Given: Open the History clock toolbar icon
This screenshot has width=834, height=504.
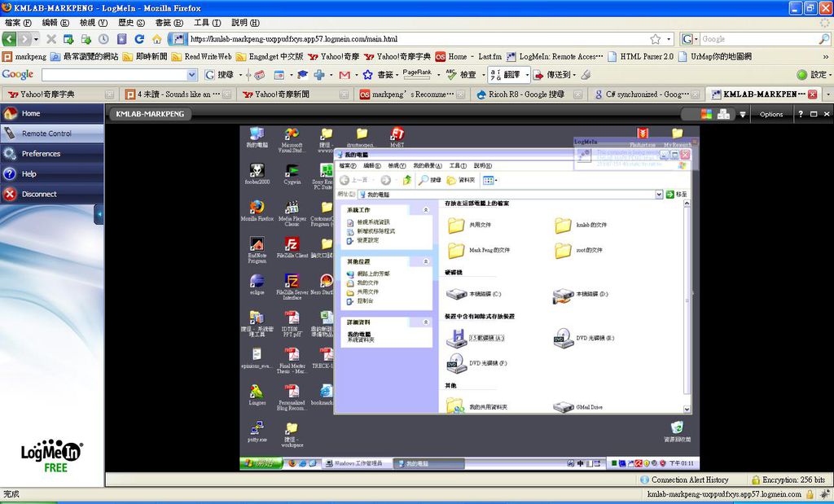Looking at the screenshot, I should click(x=103, y=39).
